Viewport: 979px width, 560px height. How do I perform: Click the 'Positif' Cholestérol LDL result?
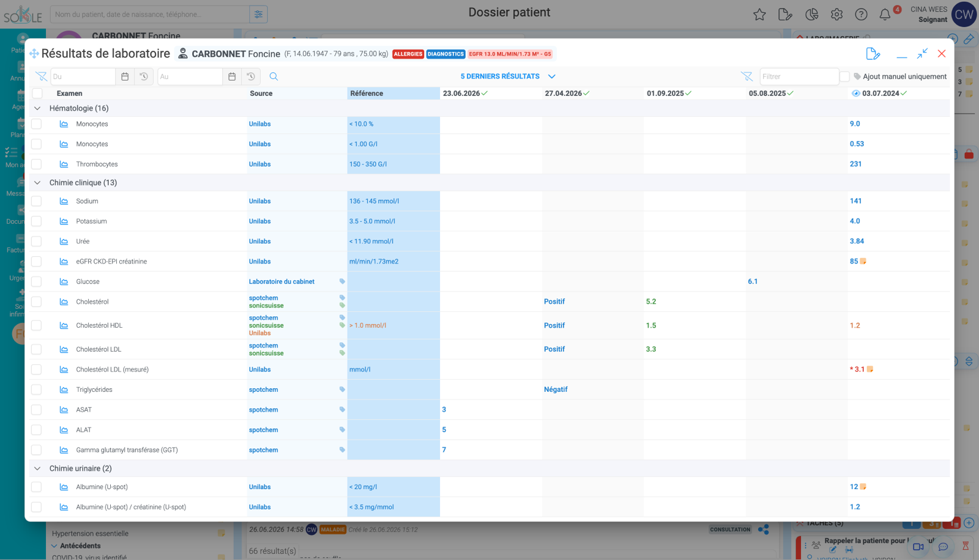[554, 349]
